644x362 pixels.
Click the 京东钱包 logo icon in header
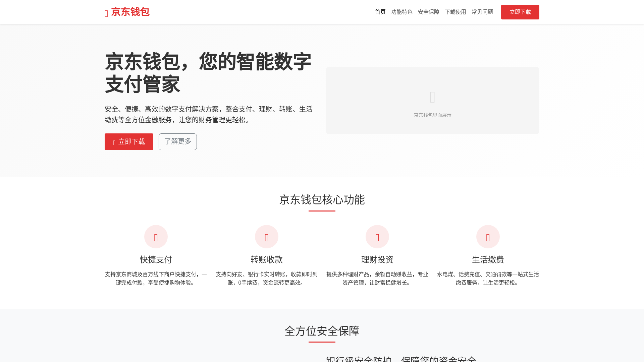tap(106, 13)
